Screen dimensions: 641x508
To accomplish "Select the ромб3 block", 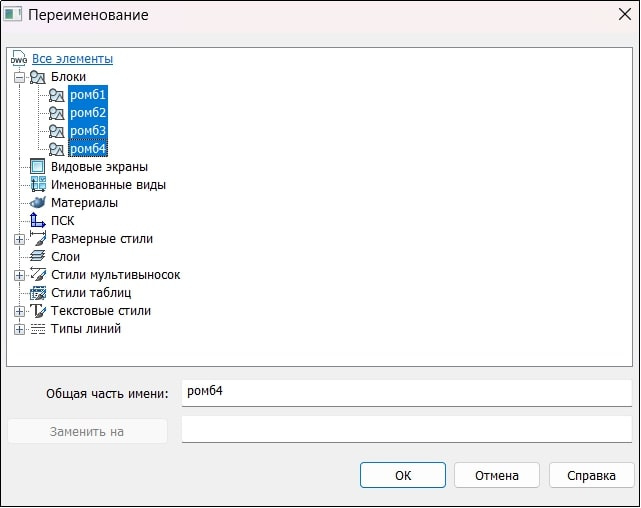I will (x=88, y=131).
